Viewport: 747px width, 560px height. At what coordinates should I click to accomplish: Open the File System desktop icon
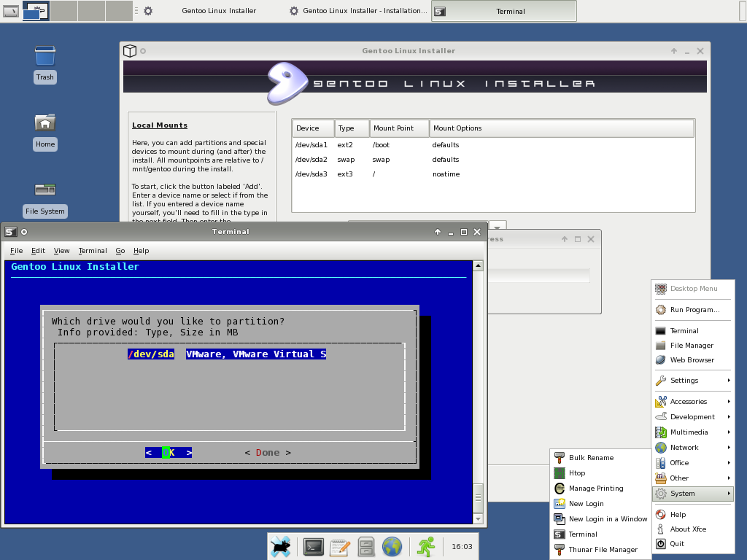coord(44,190)
